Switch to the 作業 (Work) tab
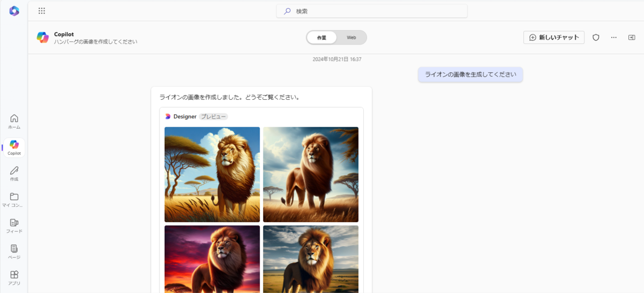 coord(321,38)
